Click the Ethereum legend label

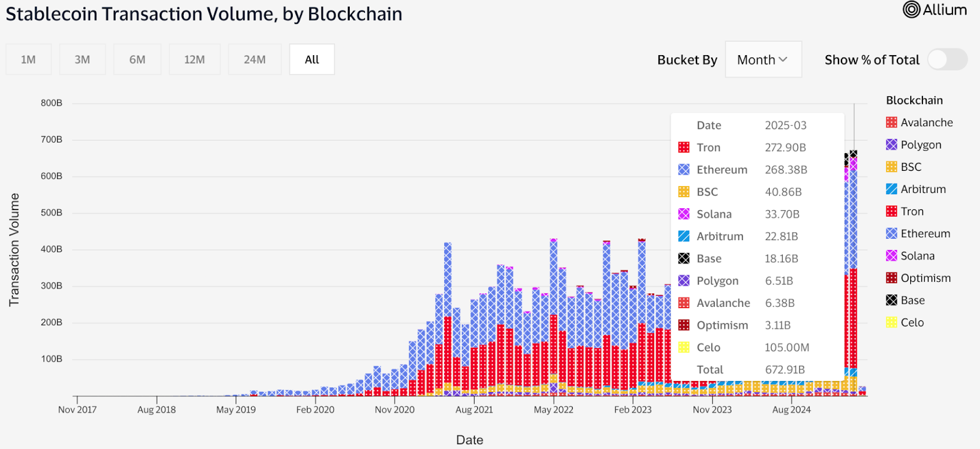(x=925, y=233)
